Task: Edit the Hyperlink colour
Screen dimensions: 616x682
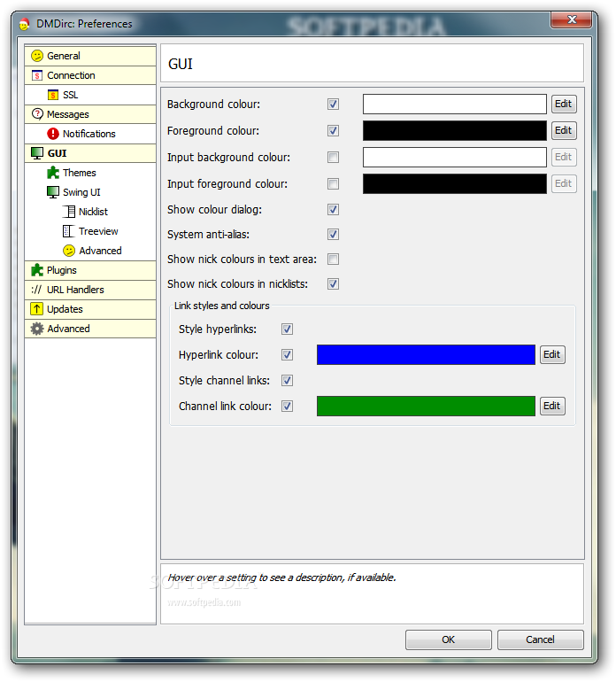Action: pos(552,354)
